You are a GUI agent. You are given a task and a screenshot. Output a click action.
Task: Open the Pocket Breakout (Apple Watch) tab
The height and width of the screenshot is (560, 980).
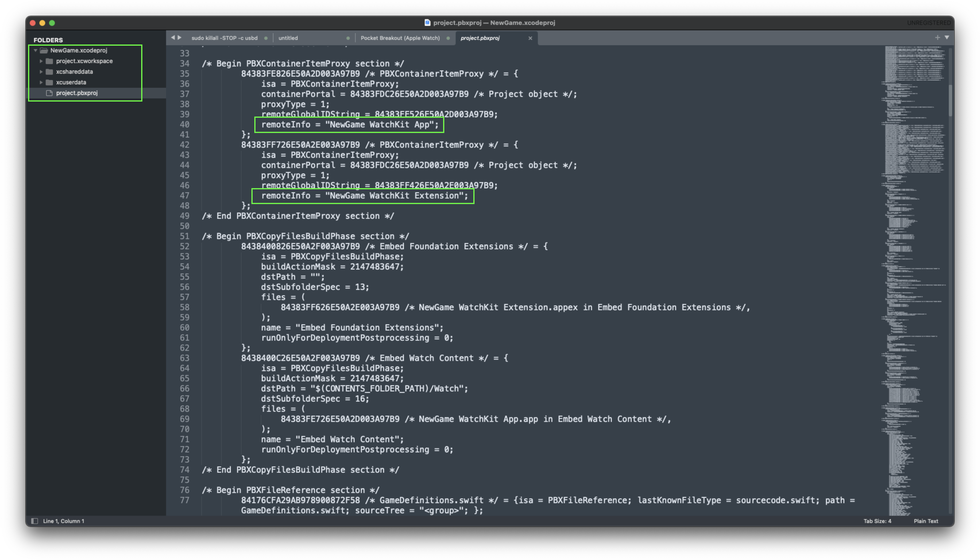[400, 38]
